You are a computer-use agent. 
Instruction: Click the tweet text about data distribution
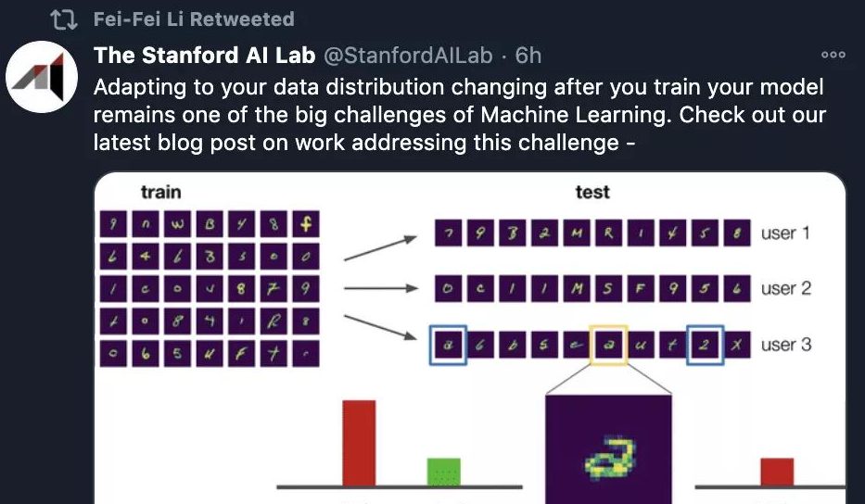click(x=460, y=116)
